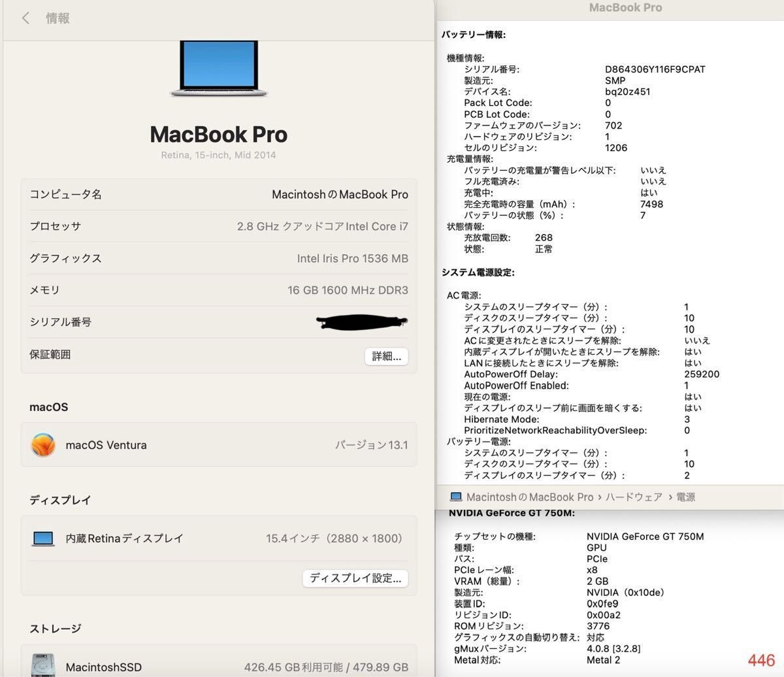Image resolution: width=784 pixels, height=677 pixels.
Task: Click 電源 in the path bar
Action: pyautogui.click(x=685, y=497)
